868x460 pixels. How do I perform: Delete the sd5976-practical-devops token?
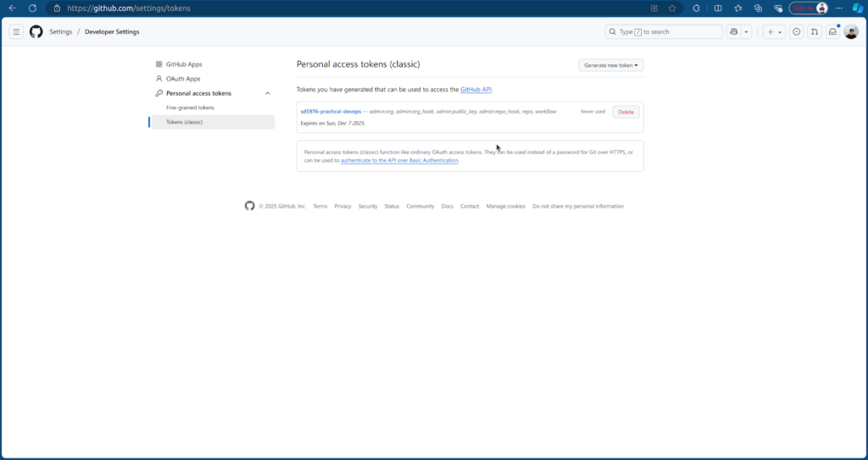pyautogui.click(x=626, y=112)
